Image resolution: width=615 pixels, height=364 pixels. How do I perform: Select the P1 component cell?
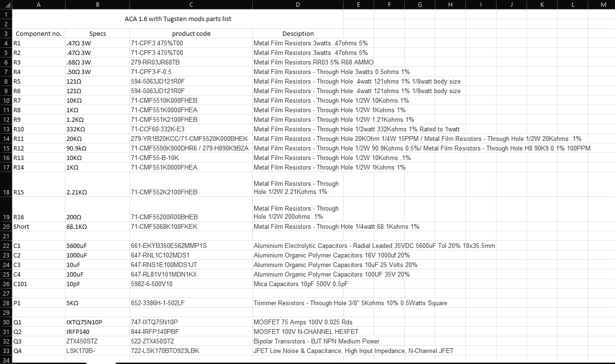pos(38,303)
